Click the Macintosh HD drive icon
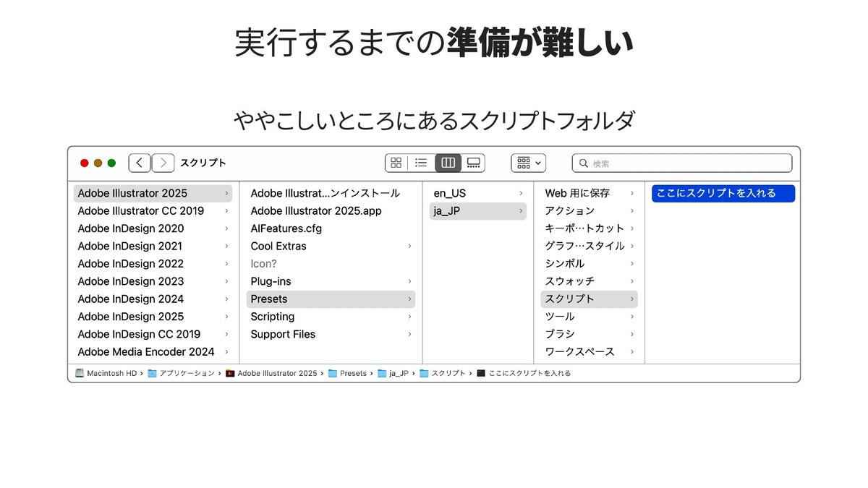This screenshot has width=868, height=488. tap(79, 373)
